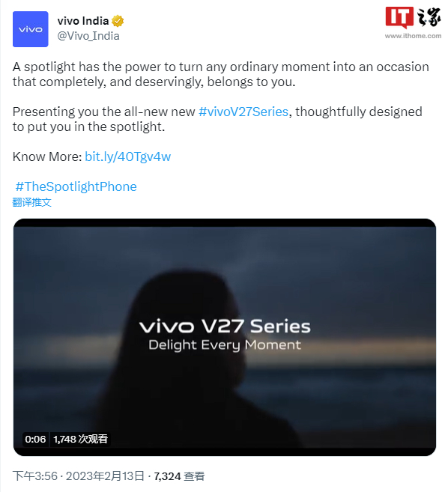Click the www.ithome.com watermark text
Screen dimensions: 448x492
(413, 36)
